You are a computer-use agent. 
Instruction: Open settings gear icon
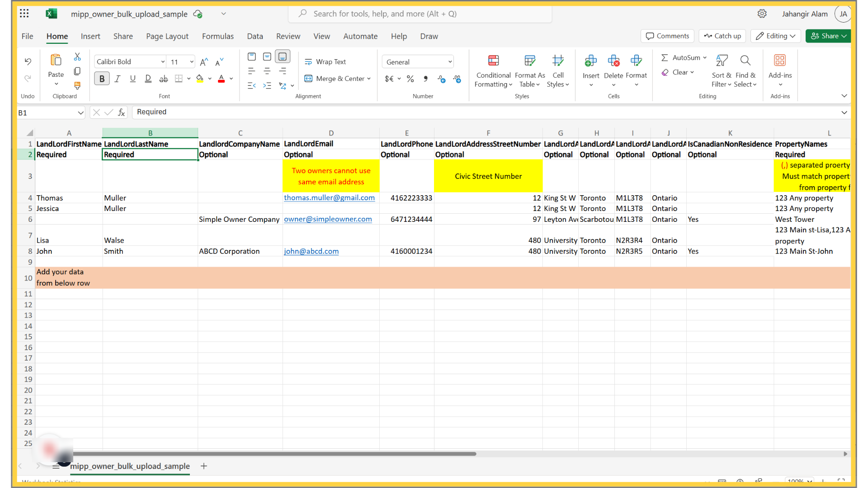point(762,14)
